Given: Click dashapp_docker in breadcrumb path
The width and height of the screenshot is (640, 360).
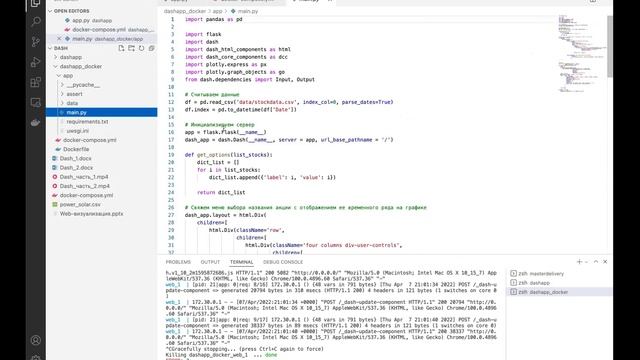Looking at the screenshot, I should coord(185,11).
